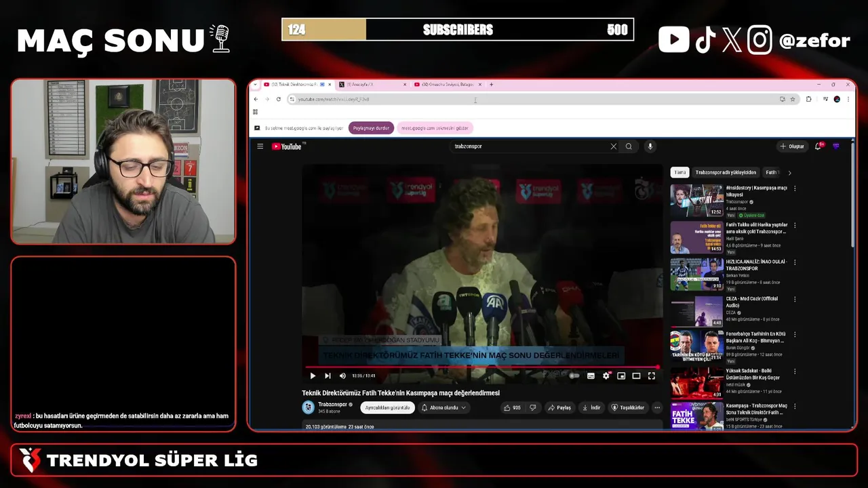Viewport: 868px width, 488px height.
Task: Skip to the next video
Action: click(x=328, y=375)
